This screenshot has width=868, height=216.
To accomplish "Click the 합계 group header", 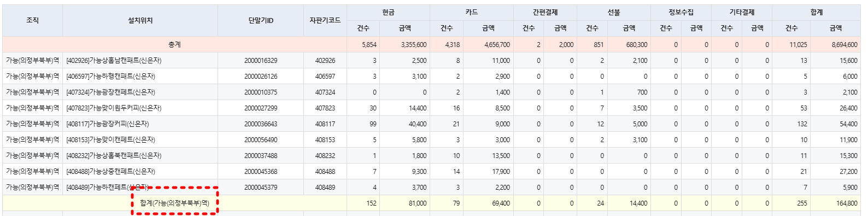I will (x=817, y=12).
